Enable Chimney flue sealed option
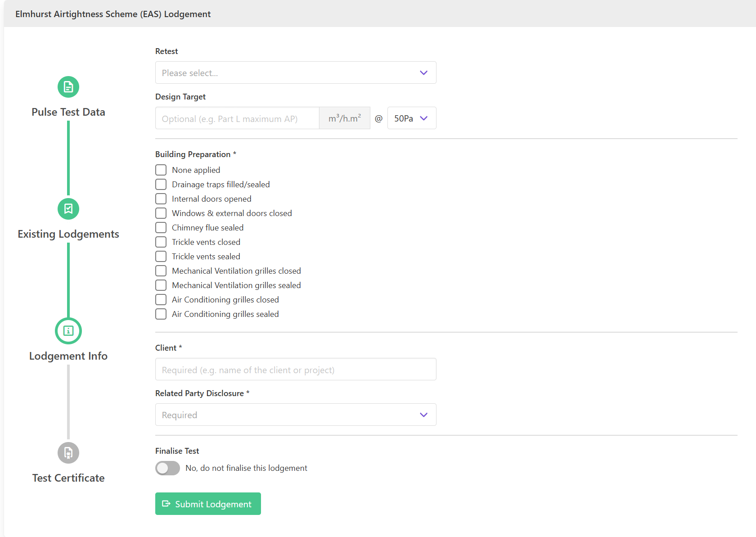 tap(161, 228)
